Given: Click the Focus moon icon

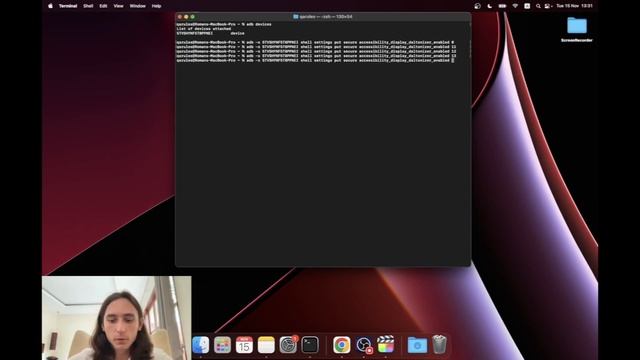Looking at the screenshot, I should click(490, 6).
